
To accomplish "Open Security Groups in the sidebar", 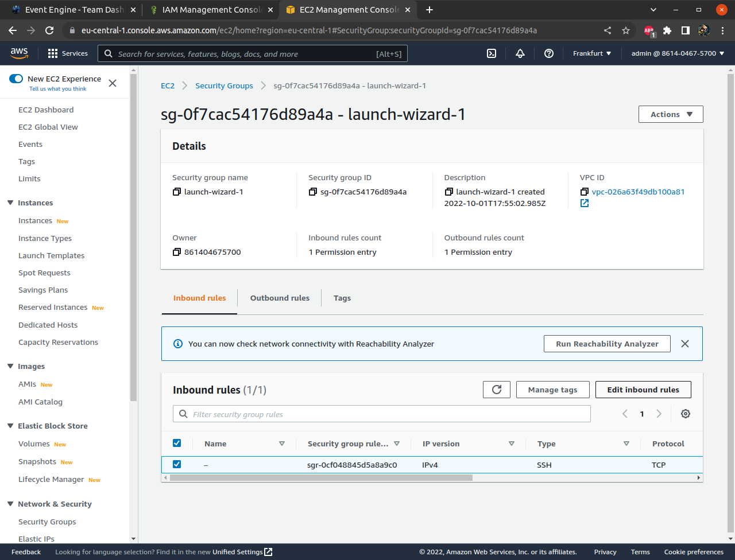I will pos(47,522).
